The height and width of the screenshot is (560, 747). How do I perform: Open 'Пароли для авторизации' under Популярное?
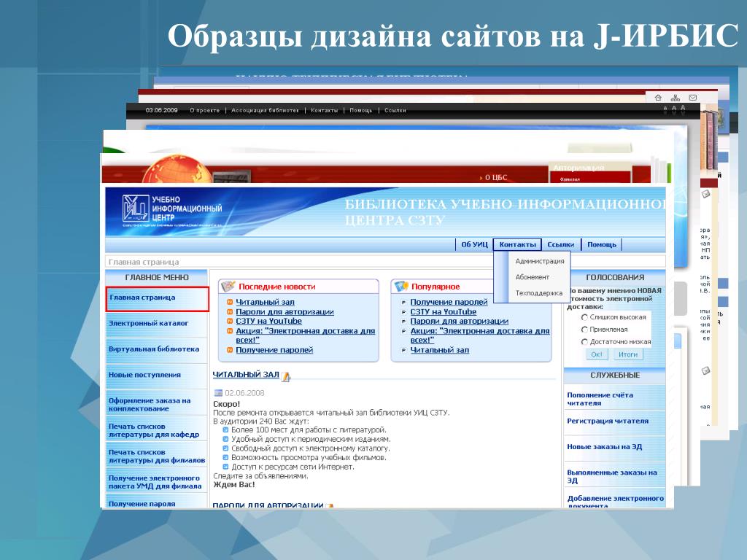460,321
